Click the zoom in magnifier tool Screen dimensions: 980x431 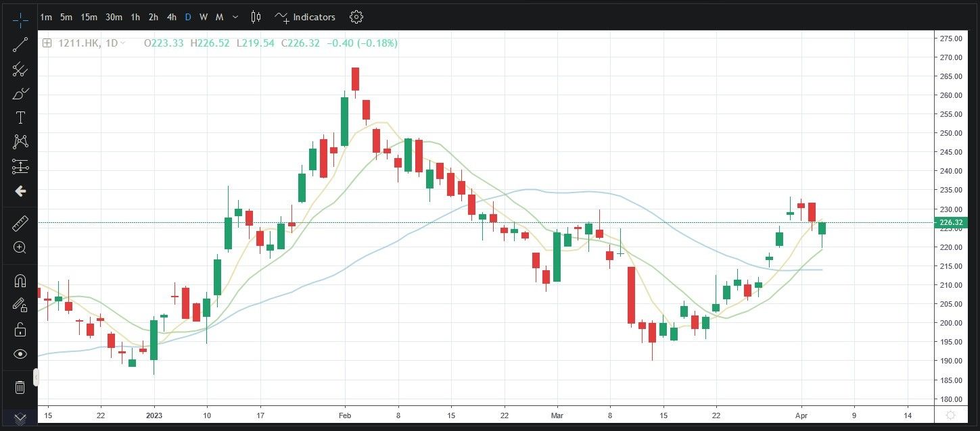pyautogui.click(x=20, y=248)
